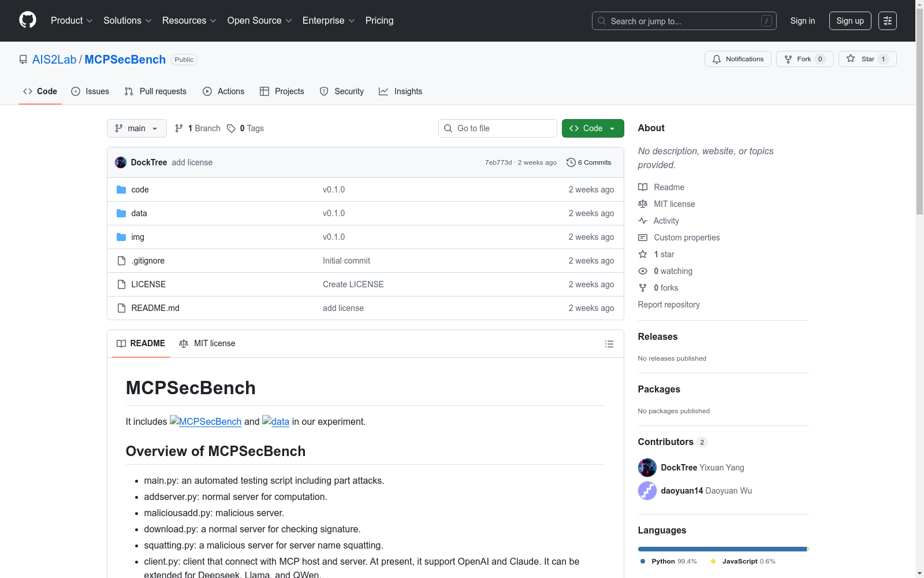Open the AIS2Lab organization link
This screenshot has width=924, height=578.
point(54,60)
